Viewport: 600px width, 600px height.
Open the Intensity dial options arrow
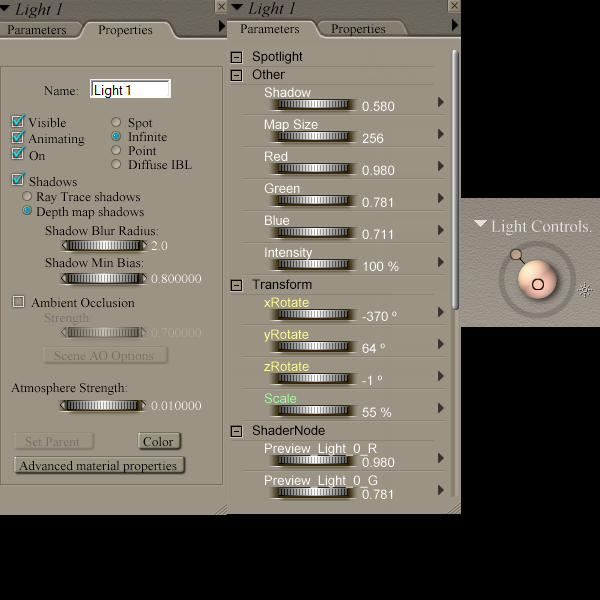(441, 262)
